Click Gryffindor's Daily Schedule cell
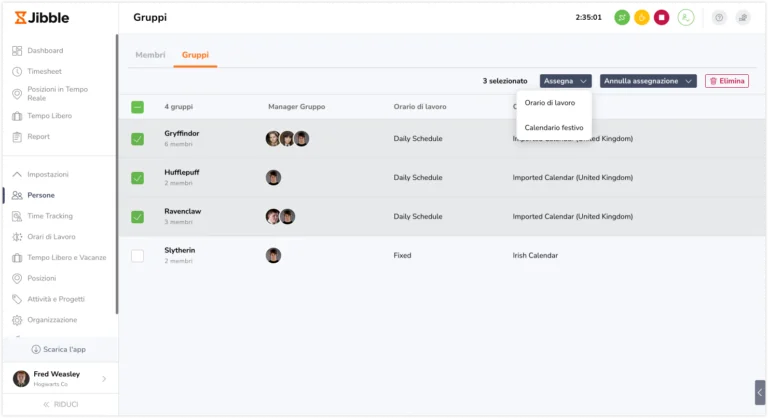This screenshot has height=418, width=768. click(x=418, y=139)
